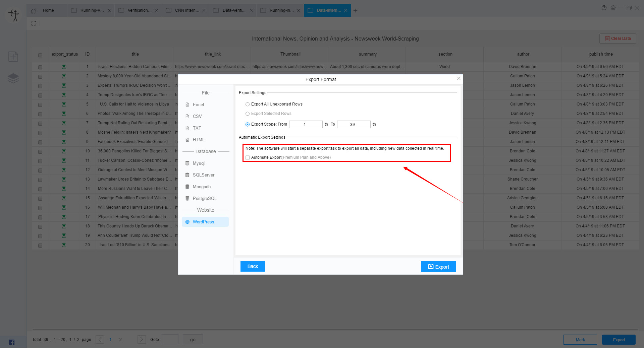644x348 pixels.
Task: Click export status hourglass icon in row 1
Action: [x=64, y=67]
